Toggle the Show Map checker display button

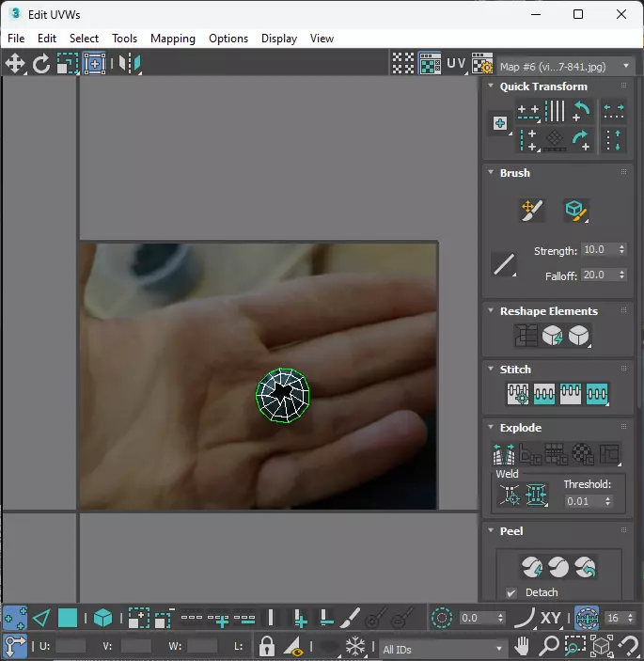click(430, 64)
